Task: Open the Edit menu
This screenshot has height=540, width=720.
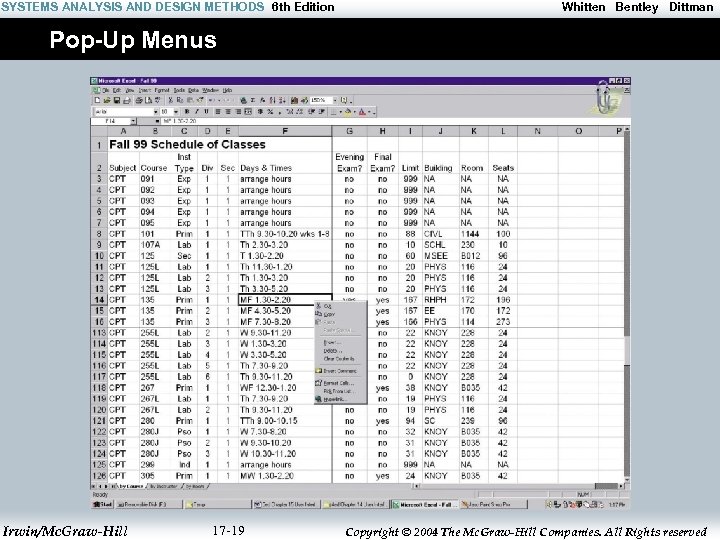Action: point(117,90)
